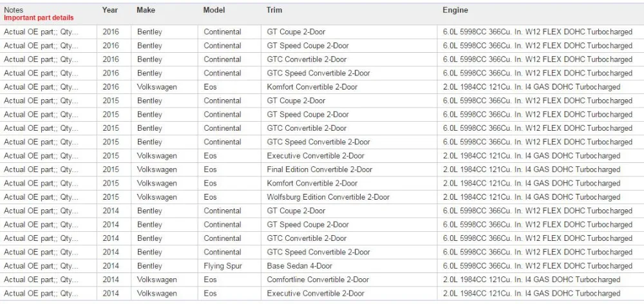Select the Engine column header
The width and height of the screenshot is (644, 304).
455,10
